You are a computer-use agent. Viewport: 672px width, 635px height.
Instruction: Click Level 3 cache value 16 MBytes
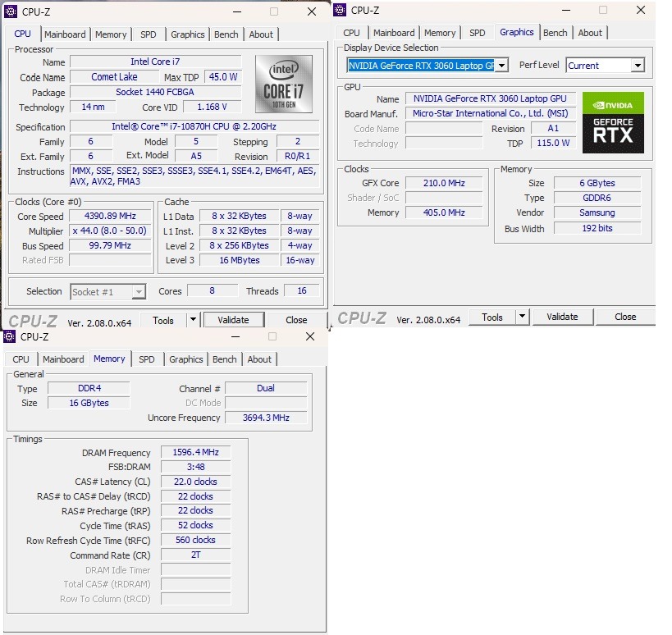pos(240,260)
